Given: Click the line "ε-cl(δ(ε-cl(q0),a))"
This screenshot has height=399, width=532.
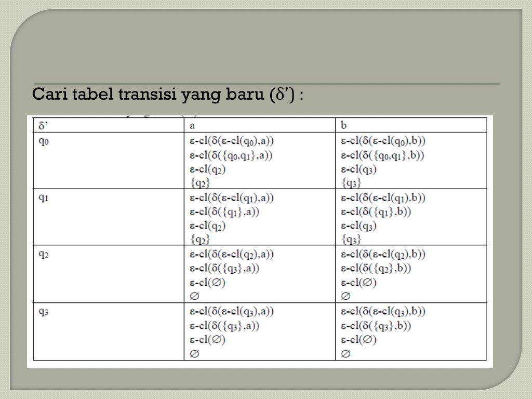Looking at the screenshot, I should point(232,141).
